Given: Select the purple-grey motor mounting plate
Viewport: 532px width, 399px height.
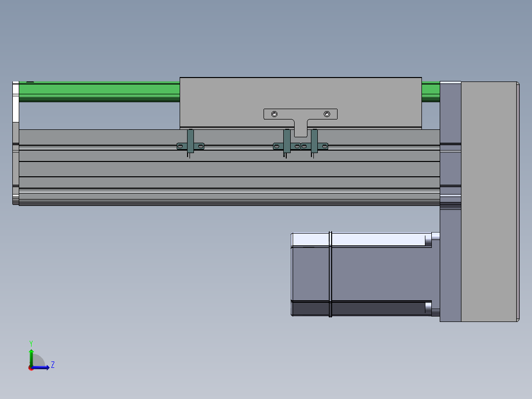Looking at the screenshot, I should click(x=450, y=201).
